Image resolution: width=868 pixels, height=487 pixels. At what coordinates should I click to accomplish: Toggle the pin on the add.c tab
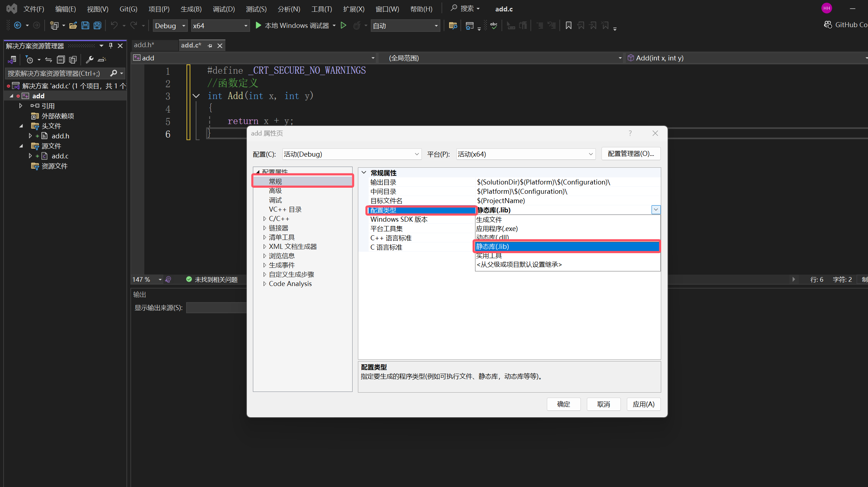pos(210,46)
